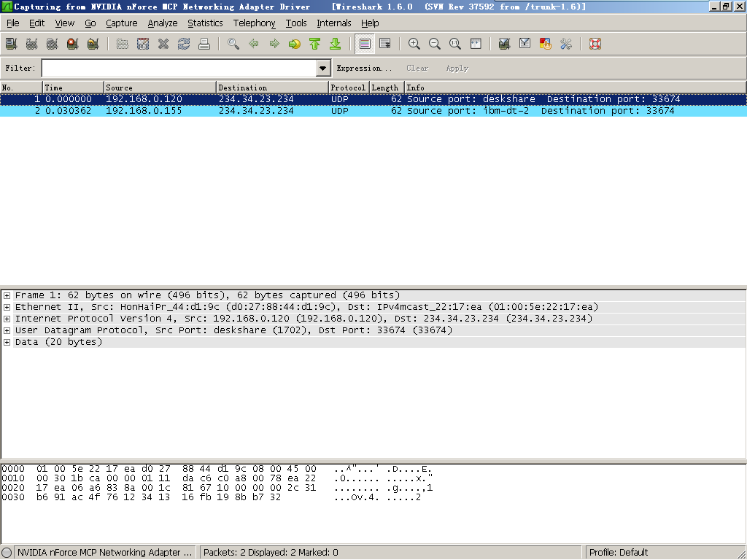747x560 pixels.
Task: Save the capture file as
Action: tap(143, 44)
